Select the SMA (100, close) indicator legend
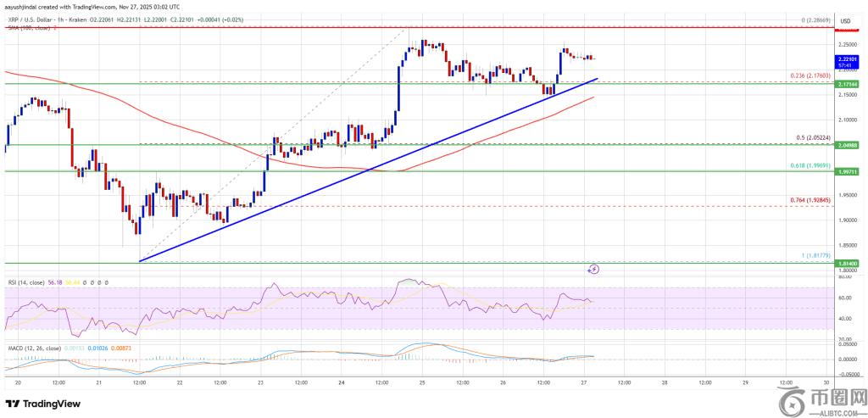This screenshot has height=418, width=868. pyautogui.click(x=28, y=26)
